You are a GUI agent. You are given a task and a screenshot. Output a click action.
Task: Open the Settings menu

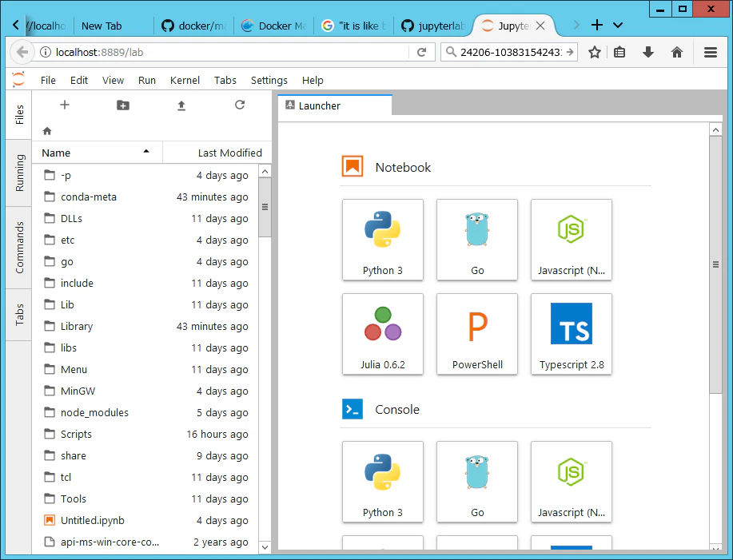click(269, 81)
